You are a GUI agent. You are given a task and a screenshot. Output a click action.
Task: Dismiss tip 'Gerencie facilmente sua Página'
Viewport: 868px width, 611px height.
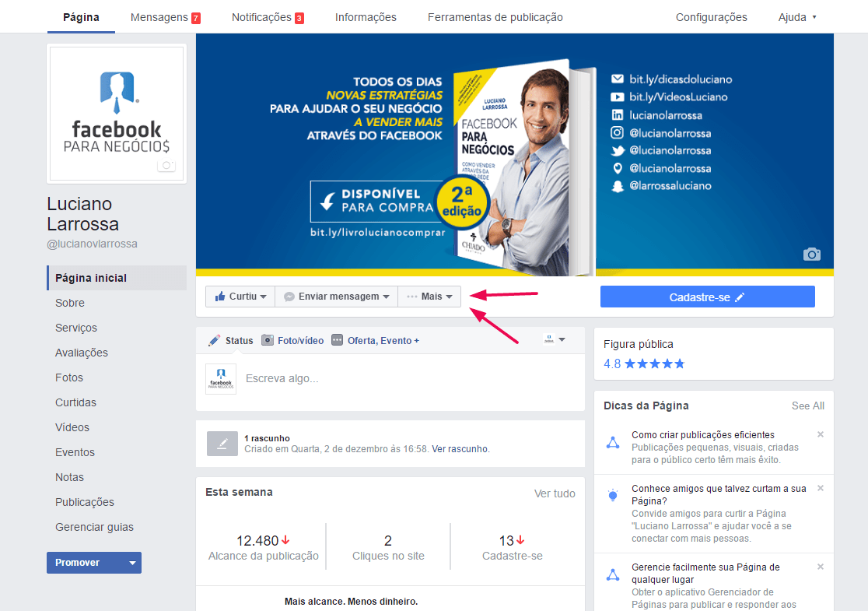tap(821, 567)
